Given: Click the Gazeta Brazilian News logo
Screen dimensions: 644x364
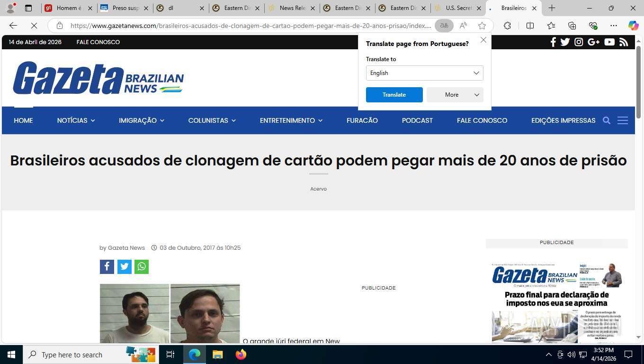Looking at the screenshot, I should (98, 78).
